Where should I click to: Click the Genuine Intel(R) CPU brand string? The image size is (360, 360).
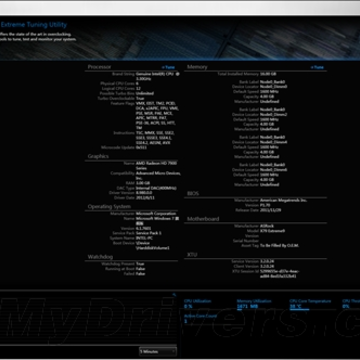158,76
